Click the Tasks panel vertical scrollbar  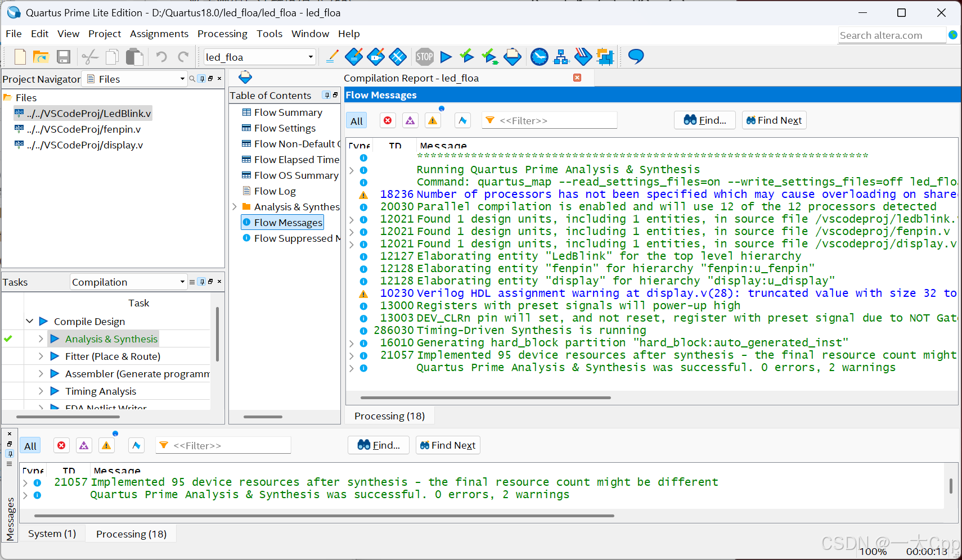(x=217, y=334)
